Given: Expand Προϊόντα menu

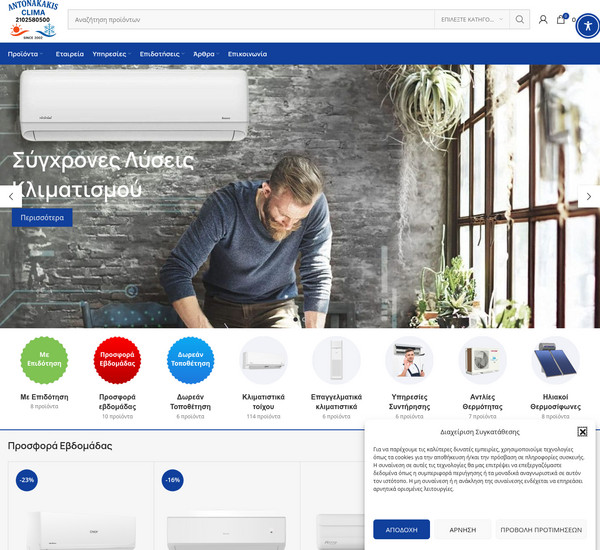Looking at the screenshot, I should coord(25,54).
